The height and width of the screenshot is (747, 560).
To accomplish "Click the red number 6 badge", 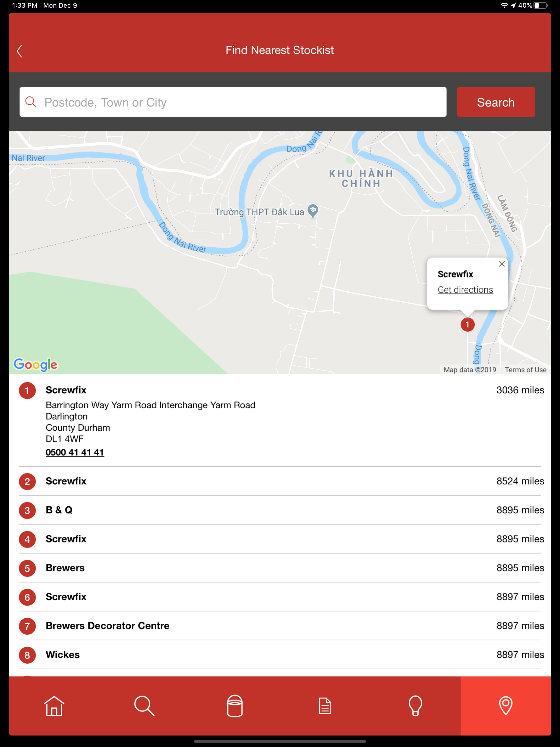I will pyautogui.click(x=27, y=597).
